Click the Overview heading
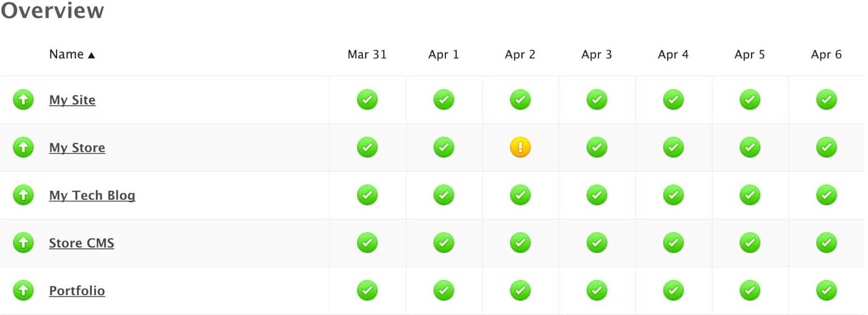The height and width of the screenshot is (315, 868). [52, 11]
